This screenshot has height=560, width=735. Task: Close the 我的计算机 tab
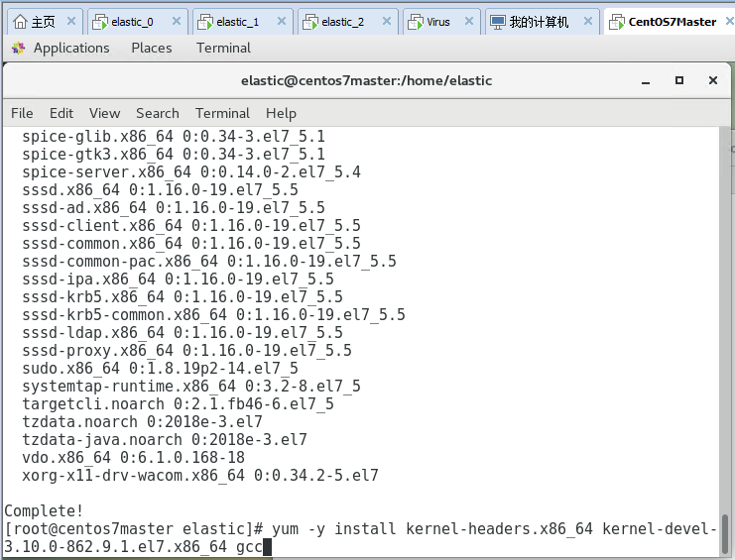click(588, 21)
